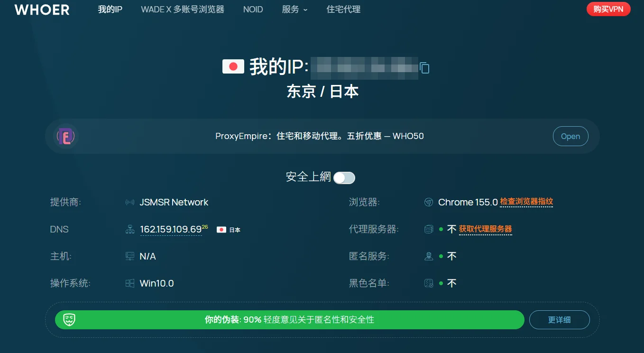Click the JSMSR Network provider text
Viewport: 644px width, 353px height.
tap(174, 202)
